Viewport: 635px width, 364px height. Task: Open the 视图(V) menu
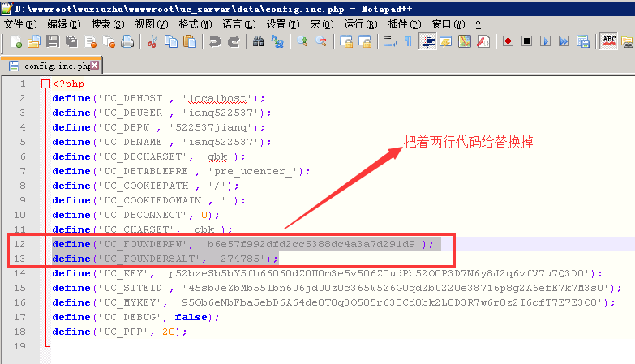152,24
